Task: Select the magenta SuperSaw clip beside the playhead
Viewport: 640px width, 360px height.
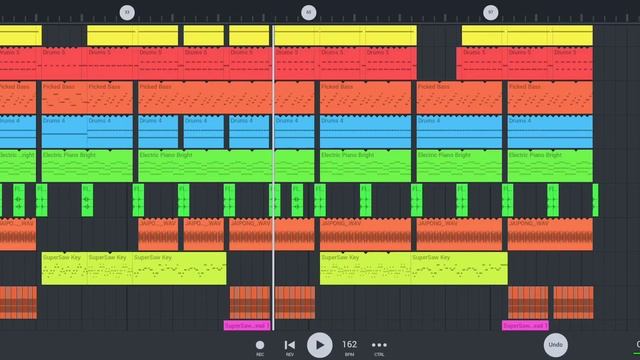Action: 247,326
